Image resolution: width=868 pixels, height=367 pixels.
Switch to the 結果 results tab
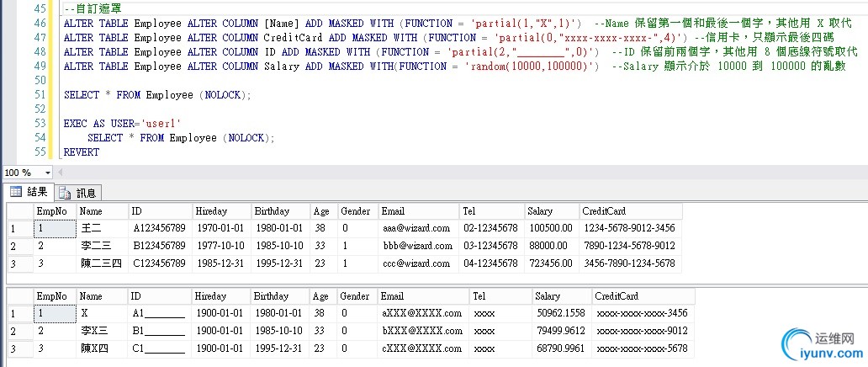pos(29,192)
